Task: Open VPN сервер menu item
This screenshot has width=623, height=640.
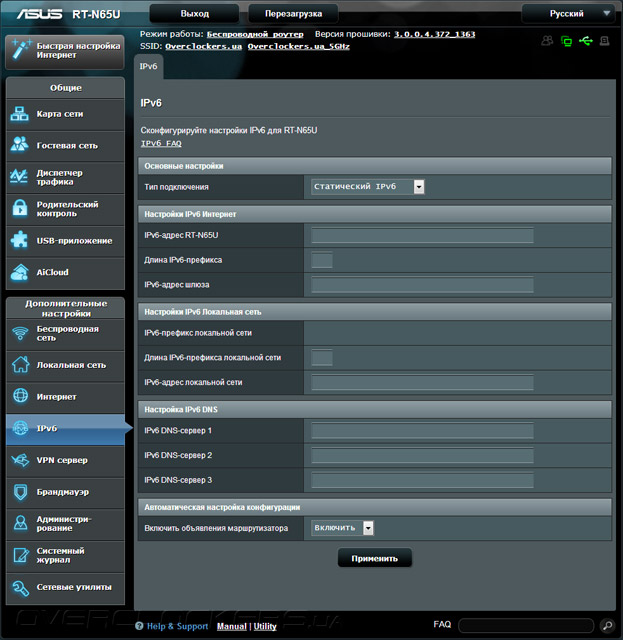Action: 65,460
